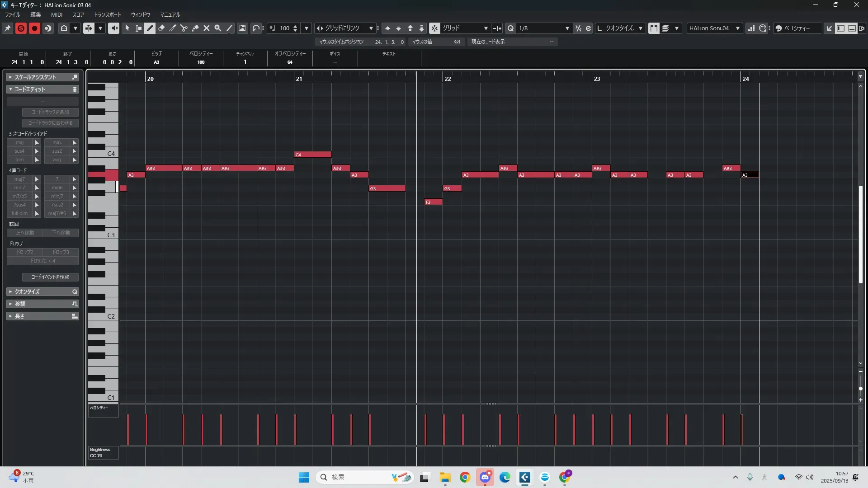Select the Zoom magnifier tool
Viewport: 868px width, 488px height.
(218, 28)
